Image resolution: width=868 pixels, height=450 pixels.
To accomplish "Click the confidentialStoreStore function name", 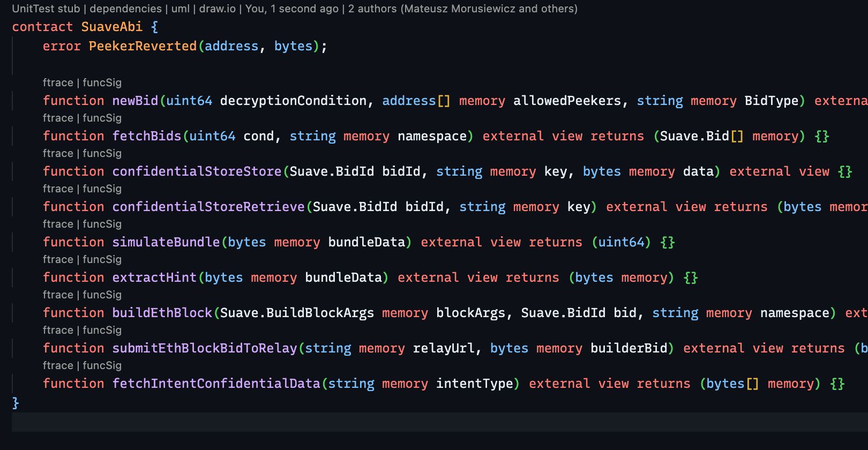I will (x=197, y=171).
